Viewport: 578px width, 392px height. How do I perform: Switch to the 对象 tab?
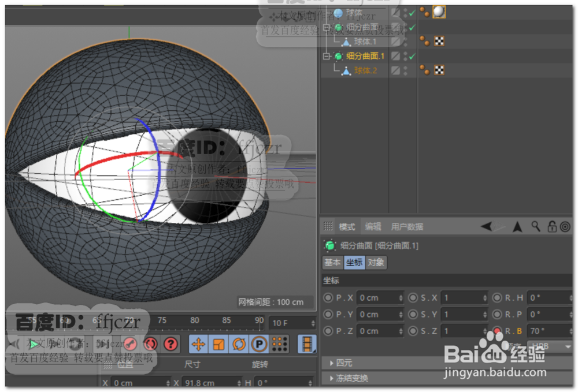[x=376, y=263]
